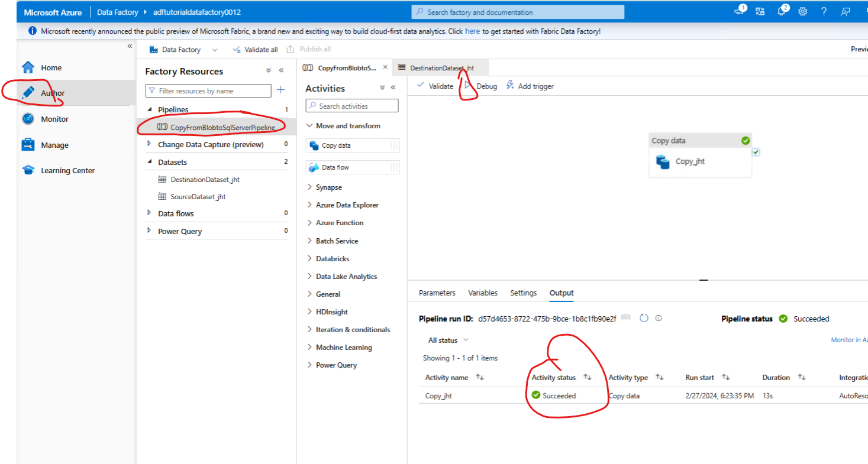Open the All status filter dropdown
The height and width of the screenshot is (464, 868).
448,340
